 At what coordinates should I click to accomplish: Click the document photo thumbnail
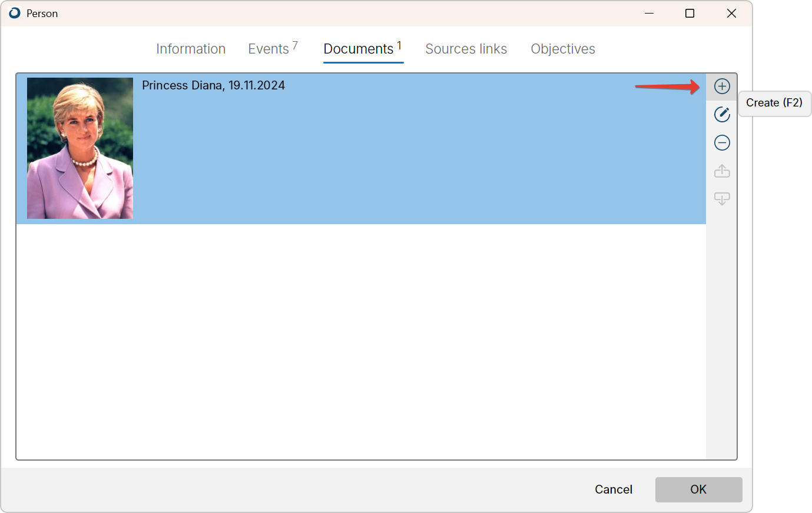[80, 148]
